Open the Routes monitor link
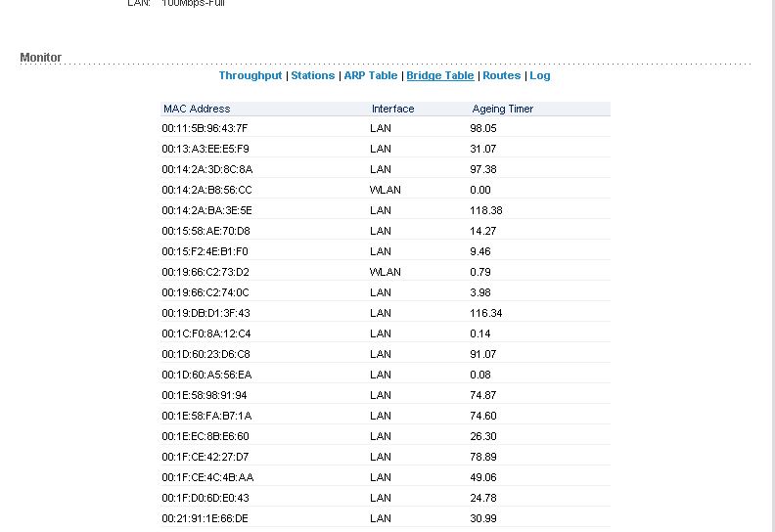This screenshot has width=775, height=532. (501, 75)
